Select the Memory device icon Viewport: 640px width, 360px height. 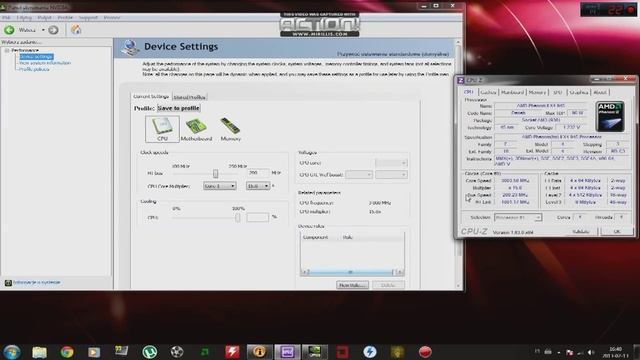coord(230,129)
